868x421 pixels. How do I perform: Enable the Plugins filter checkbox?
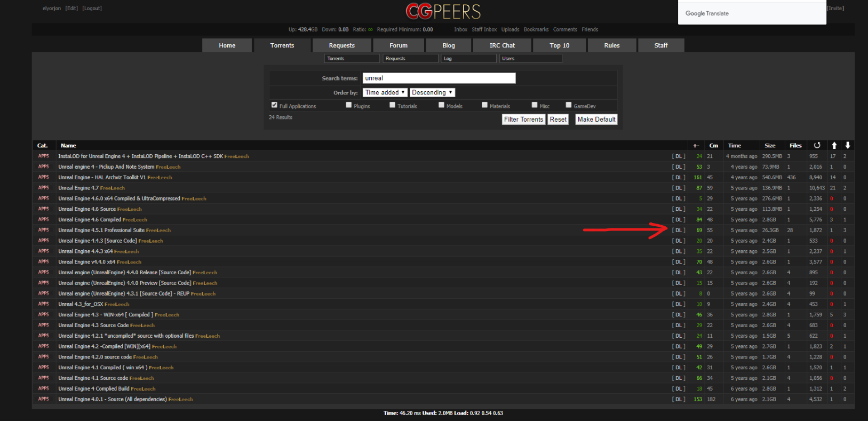coord(348,105)
